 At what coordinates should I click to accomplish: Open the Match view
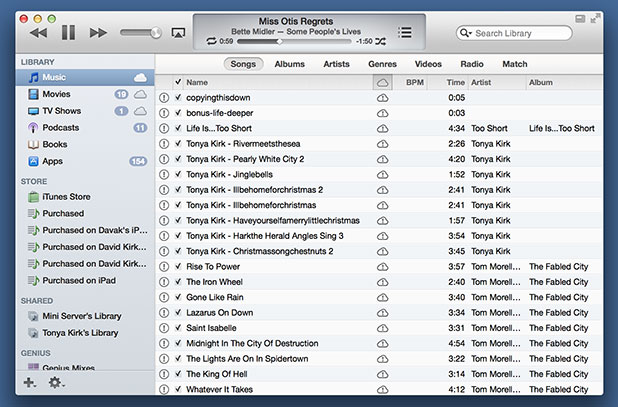[x=514, y=64]
